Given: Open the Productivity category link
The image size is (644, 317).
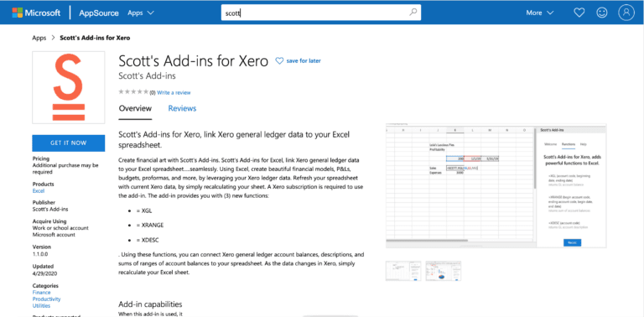Looking at the screenshot, I should (46, 299).
